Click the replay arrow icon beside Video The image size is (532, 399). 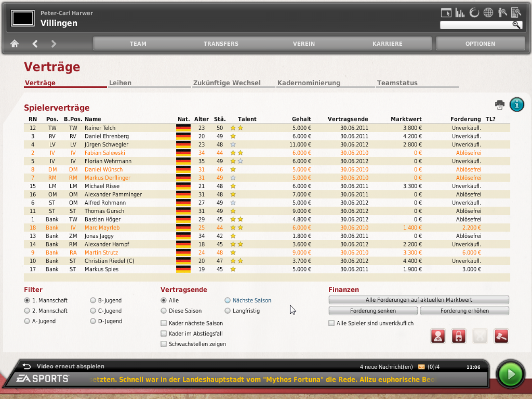27,366
